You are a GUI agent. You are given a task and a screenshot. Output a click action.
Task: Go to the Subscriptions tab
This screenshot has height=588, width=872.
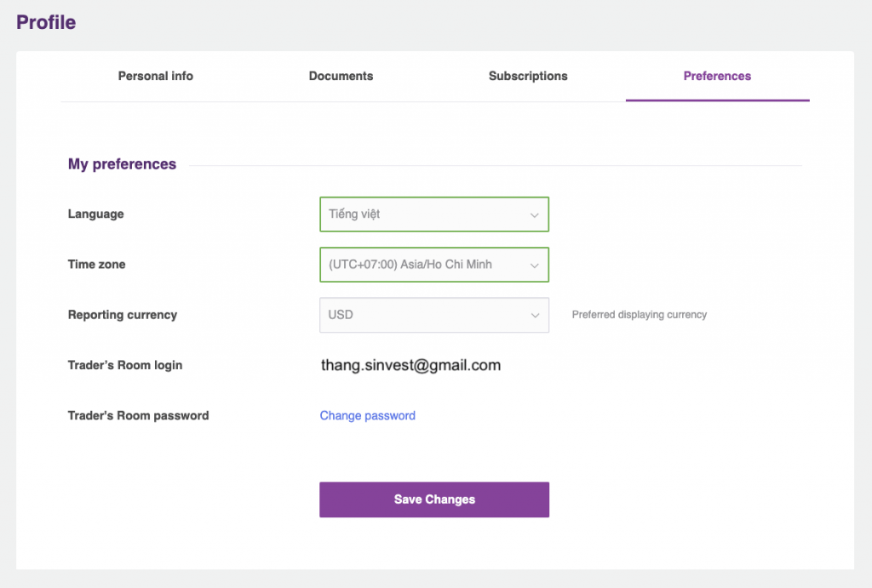(528, 76)
